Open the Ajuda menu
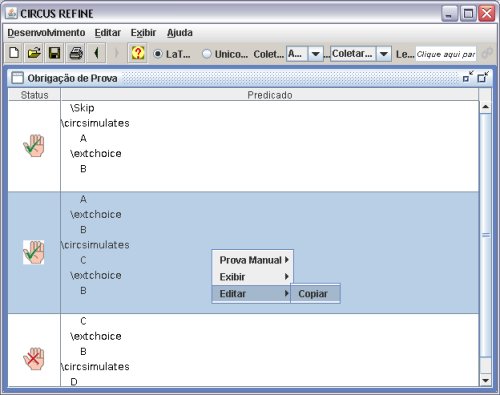The height and width of the screenshot is (395, 500). 180,33
